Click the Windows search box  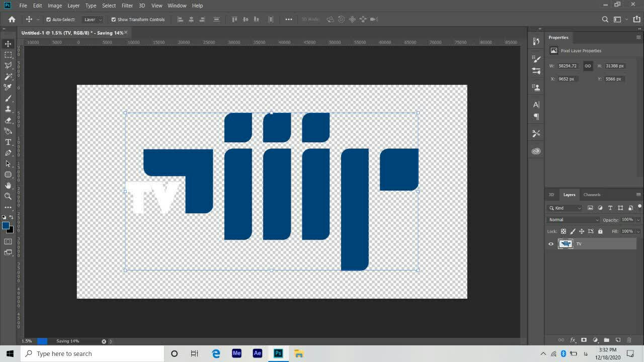pyautogui.click(x=92, y=353)
